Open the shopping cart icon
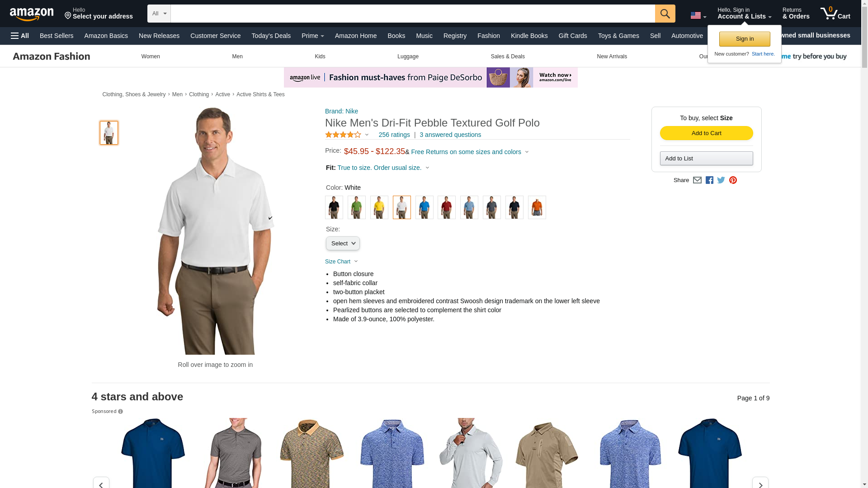Viewport: 868px width, 488px height. [x=835, y=13]
